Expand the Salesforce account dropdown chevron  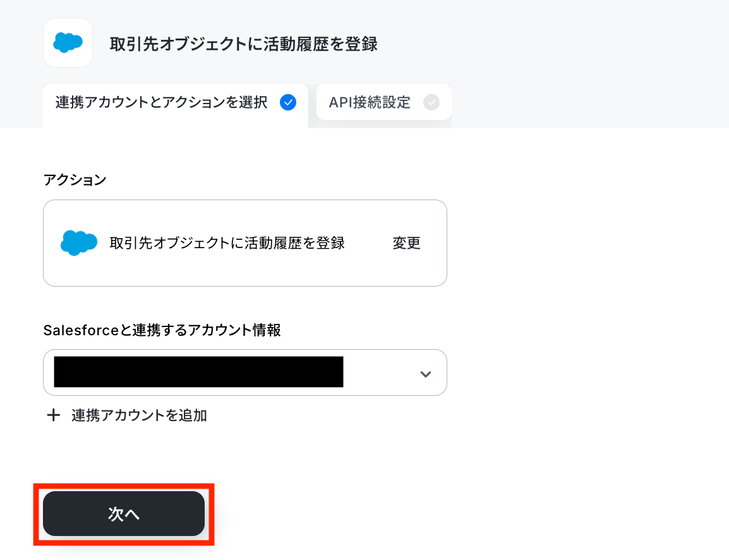(x=425, y=374)
